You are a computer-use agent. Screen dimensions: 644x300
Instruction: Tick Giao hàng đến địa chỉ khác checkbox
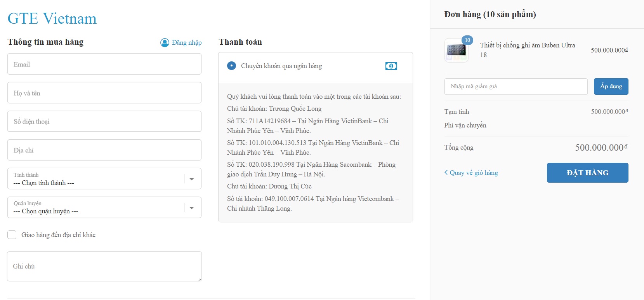tap(12, 235)
